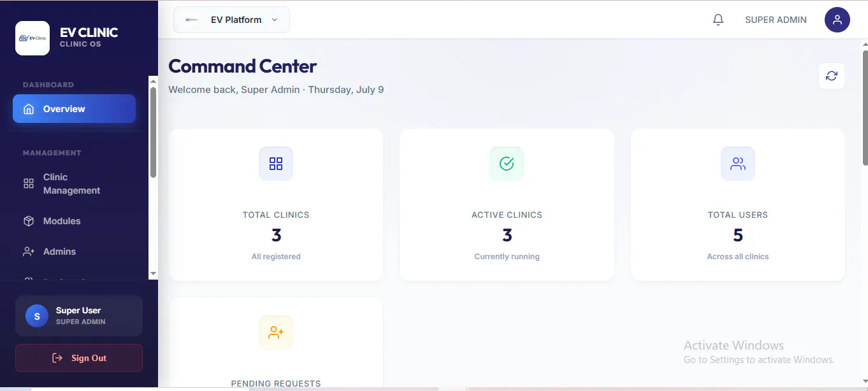Click the 'Across all clinics' caption

point(738,257)
